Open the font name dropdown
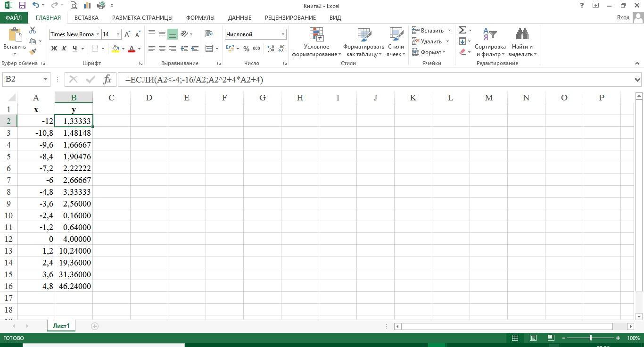This screenshot has height=347, width=644. (x=98, y=34)
